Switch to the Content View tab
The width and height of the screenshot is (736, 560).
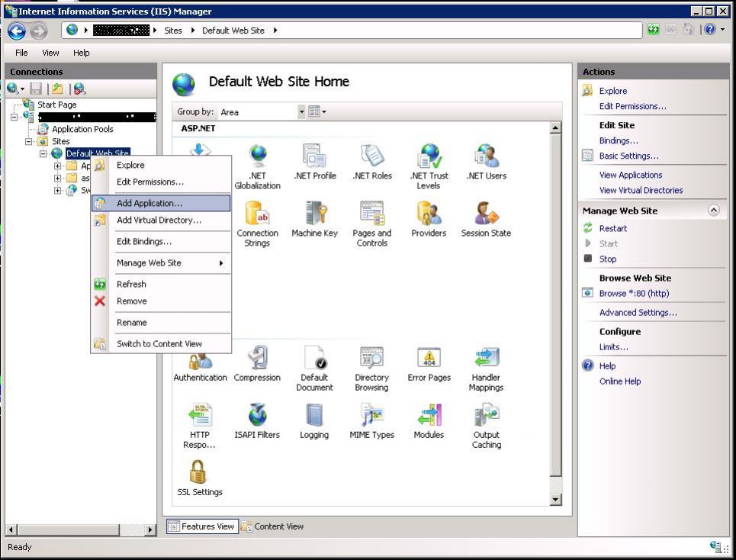click(x=273, y=526)
